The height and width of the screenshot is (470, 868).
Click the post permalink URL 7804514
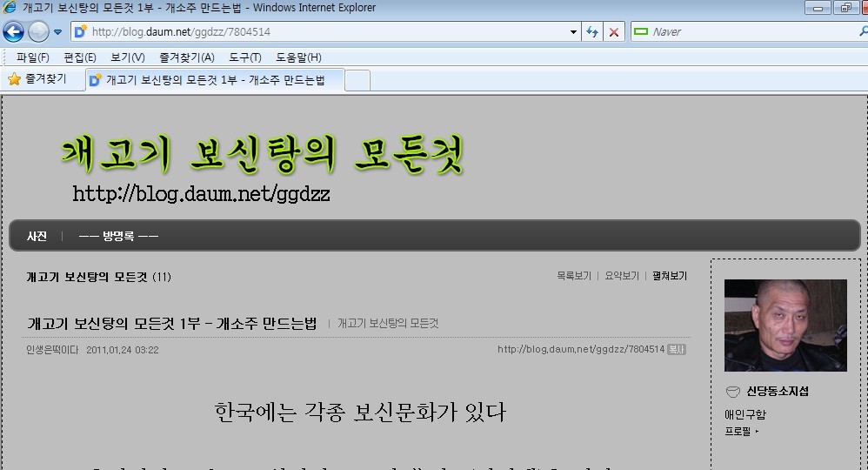(x=581, y=349)
